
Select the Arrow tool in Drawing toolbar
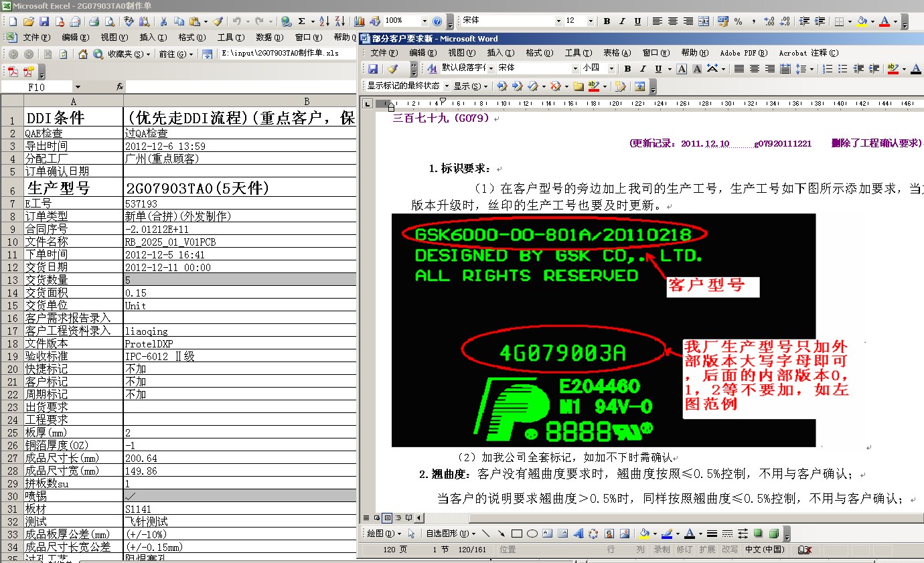(x=502, y=534)
